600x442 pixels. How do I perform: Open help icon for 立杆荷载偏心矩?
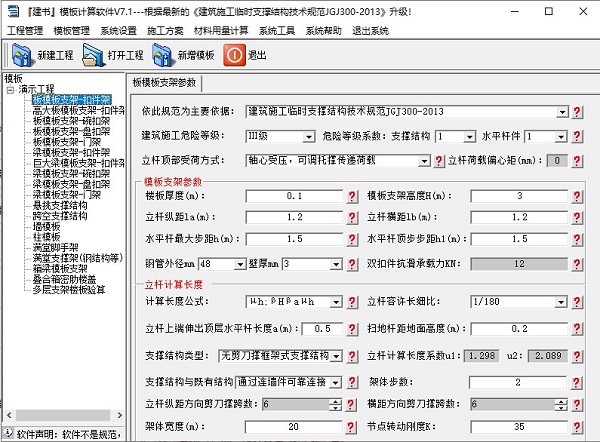point(577,161)
